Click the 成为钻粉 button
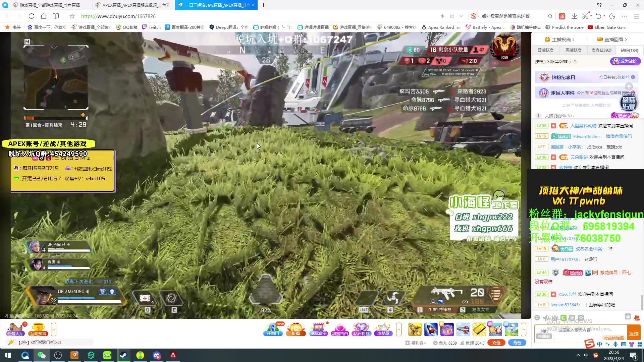The width and height of the screenshot is (644, 362). (625, 61)
